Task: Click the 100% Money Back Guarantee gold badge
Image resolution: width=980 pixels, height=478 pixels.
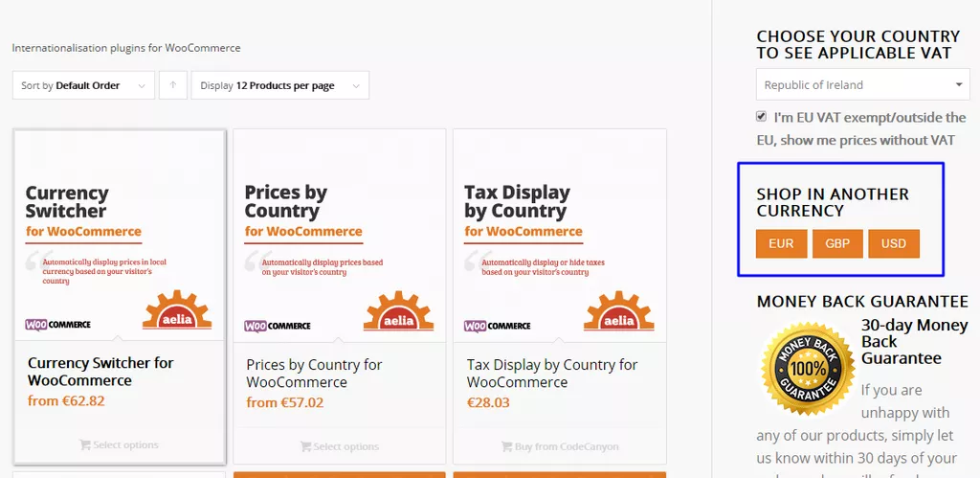Action: [x=808, y=369]
